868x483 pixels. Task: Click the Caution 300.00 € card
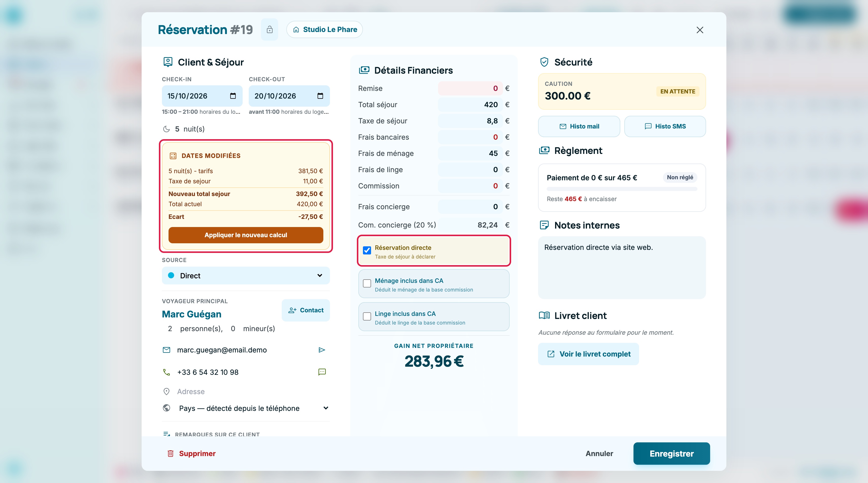pos(622,91)
